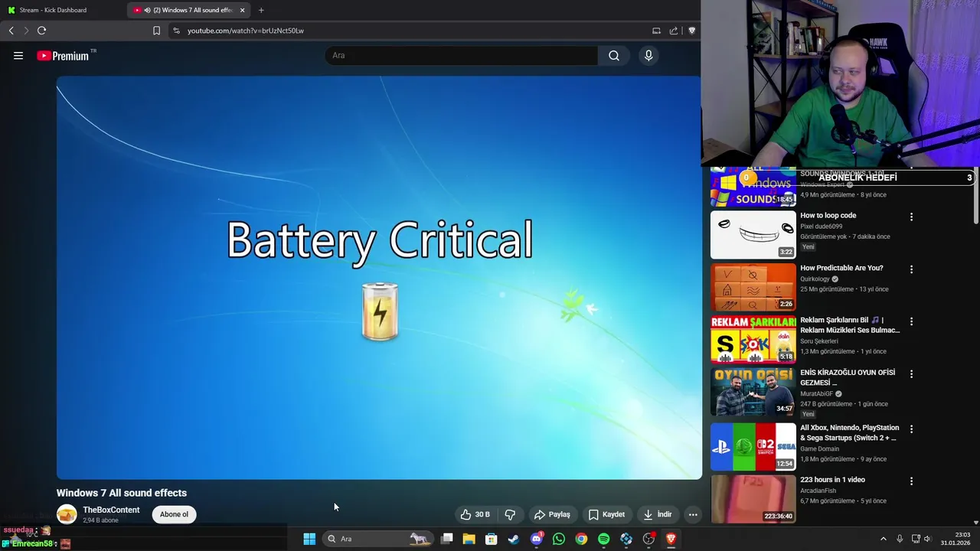The height and width of the screenshot is (551, 980).
Task: Open Steam from taskbar
Action: point(514,539)
